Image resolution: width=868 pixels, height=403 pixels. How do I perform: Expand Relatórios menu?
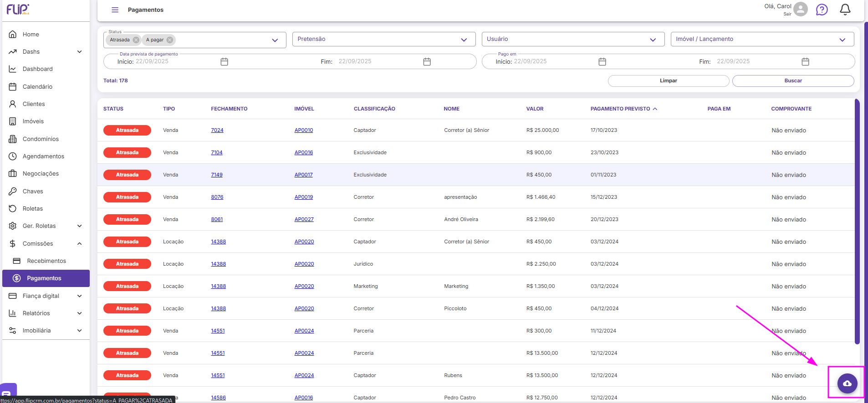point(46,313)
